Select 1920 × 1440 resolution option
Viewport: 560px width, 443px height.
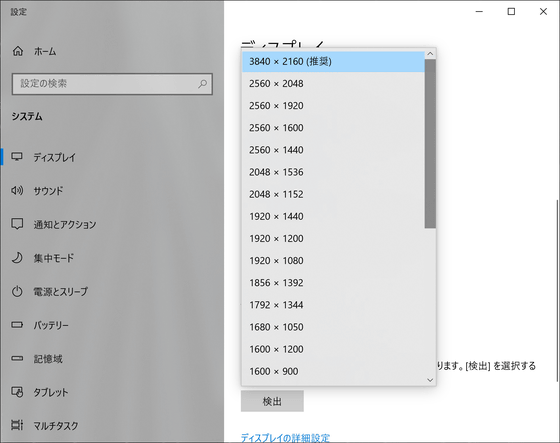333,216
